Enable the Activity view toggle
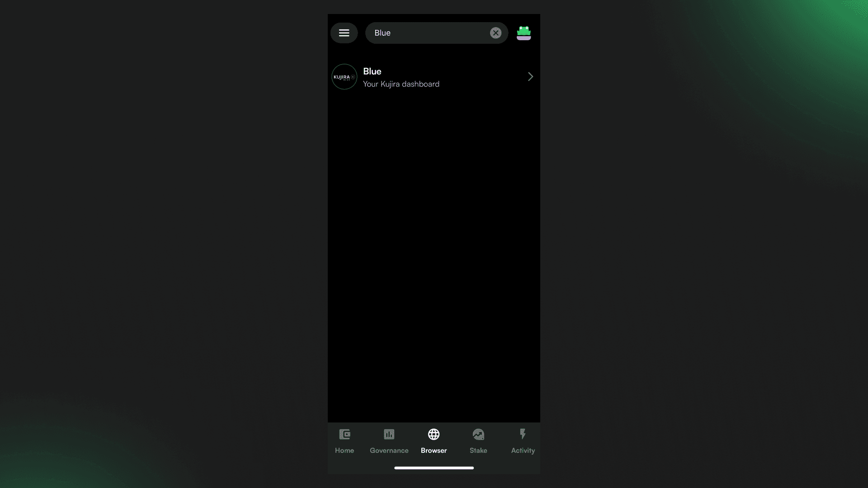Image resolution: width=868 pixels, height=488 pixels. [522, 440]
